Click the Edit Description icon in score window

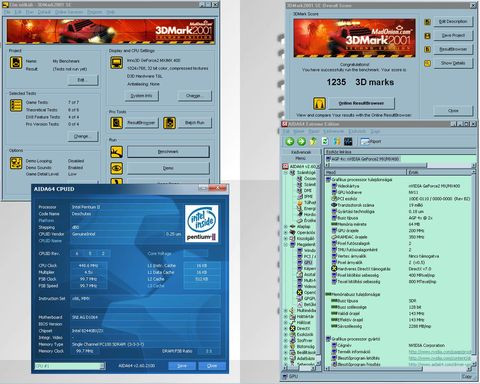427,22
